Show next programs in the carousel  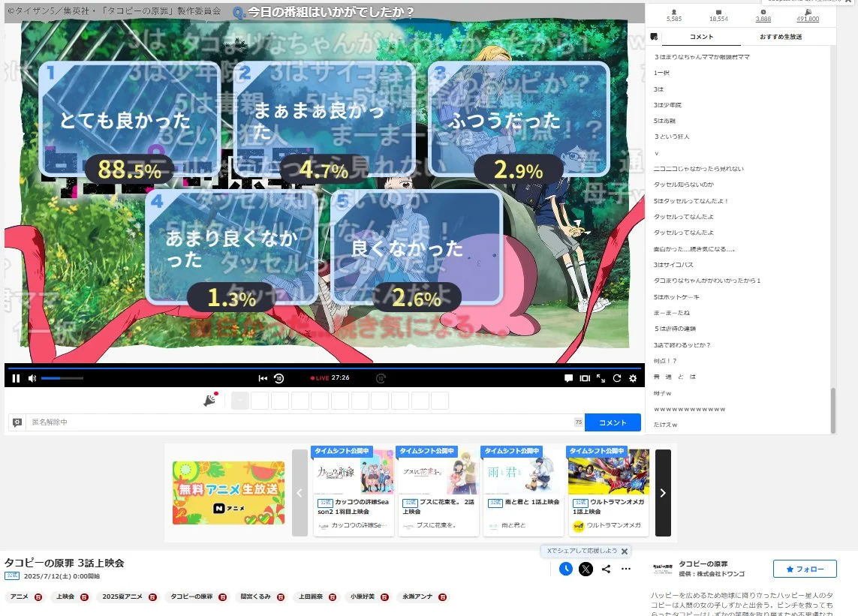coord(663,493)
